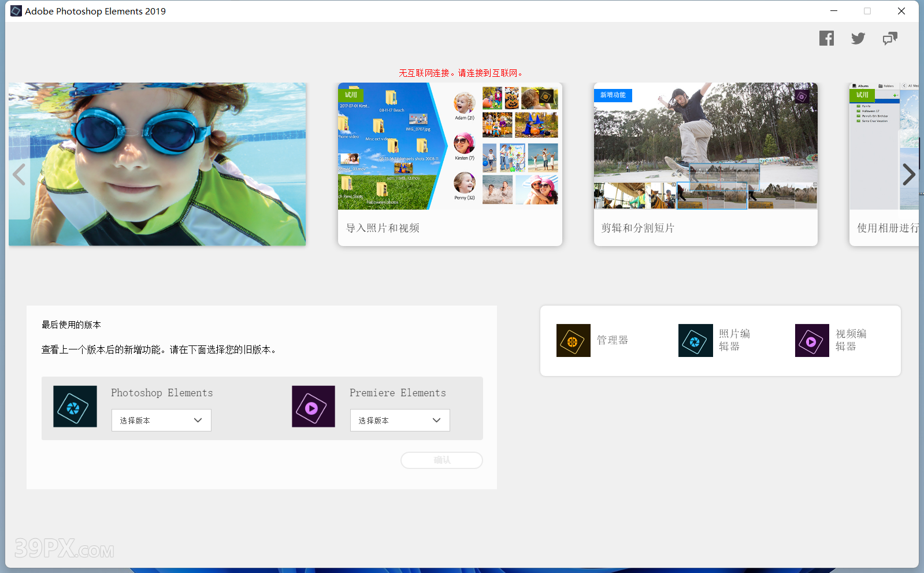The image size is (924, 573).
Task: Open the feedback chat bubbles icon
Action: pos(890,38)
